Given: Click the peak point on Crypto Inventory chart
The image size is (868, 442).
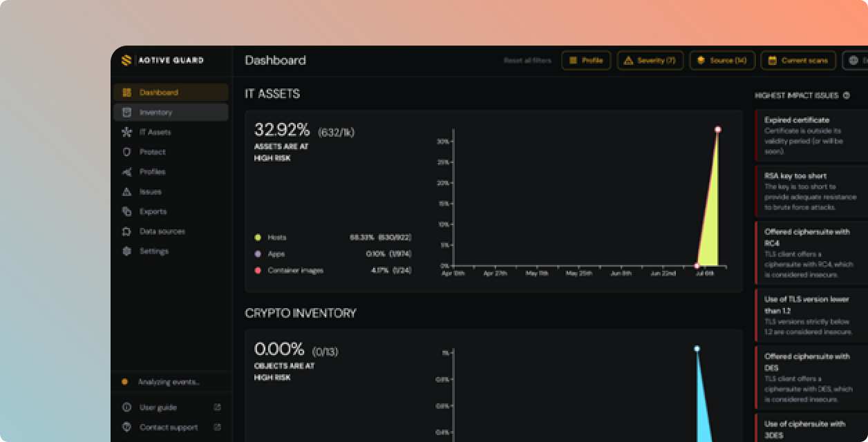Looking at the screenshot, I should pyautogui.click(x=697, y=349).
